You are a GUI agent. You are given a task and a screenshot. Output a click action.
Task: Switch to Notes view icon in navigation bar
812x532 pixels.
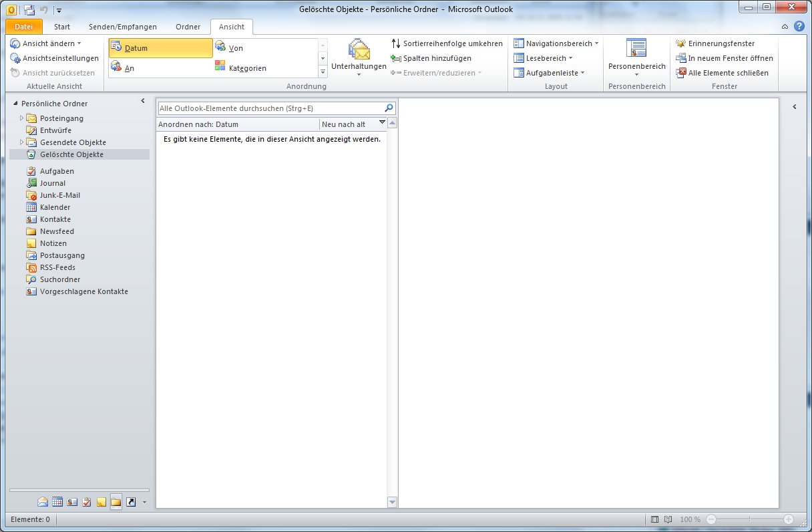pos(101,502)
